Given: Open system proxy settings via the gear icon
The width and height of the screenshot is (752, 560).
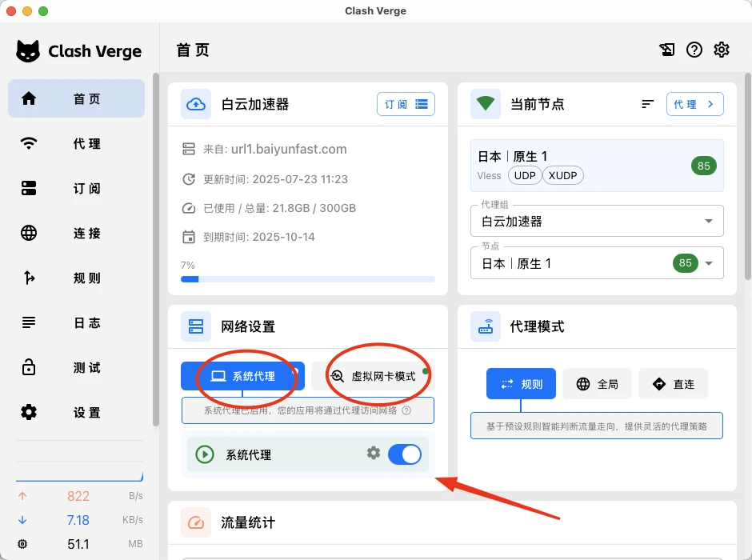Looking at the screenshot, I should click(x=373, y=453).
